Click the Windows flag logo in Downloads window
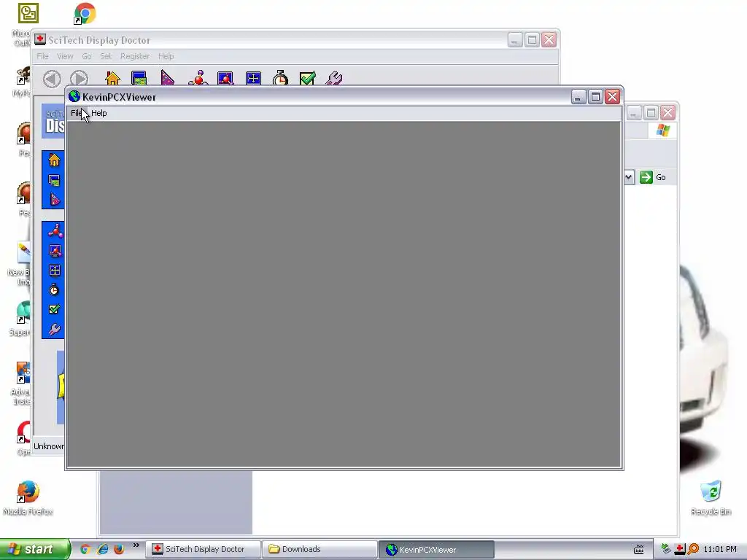This screenshot has width=747, height=560. click(x=662, y=130)
